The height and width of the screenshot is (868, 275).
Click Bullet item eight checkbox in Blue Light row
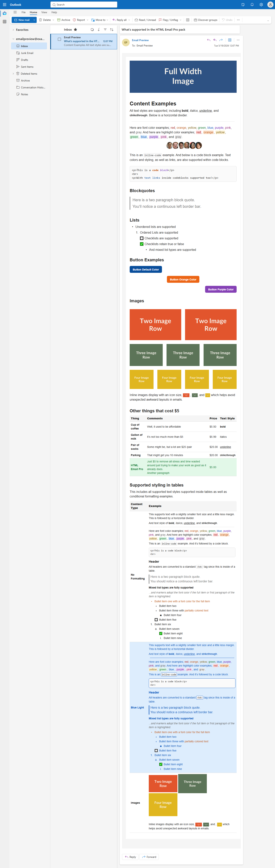[161, 764]
